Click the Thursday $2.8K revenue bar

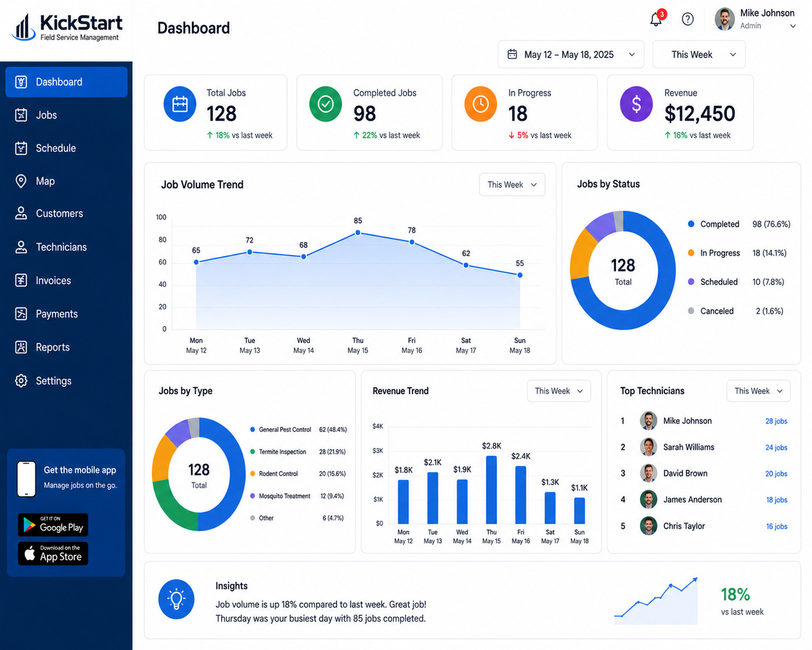click(x=491, y=490)
